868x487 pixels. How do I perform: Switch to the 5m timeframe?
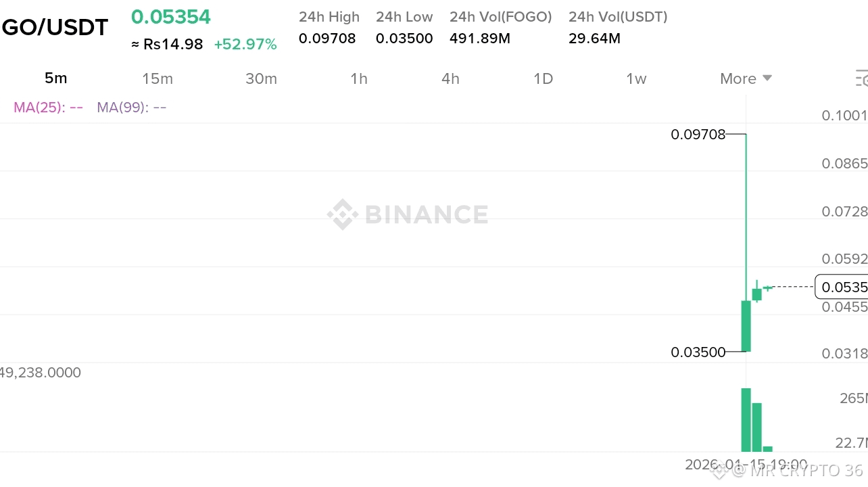tap(55, 78)
